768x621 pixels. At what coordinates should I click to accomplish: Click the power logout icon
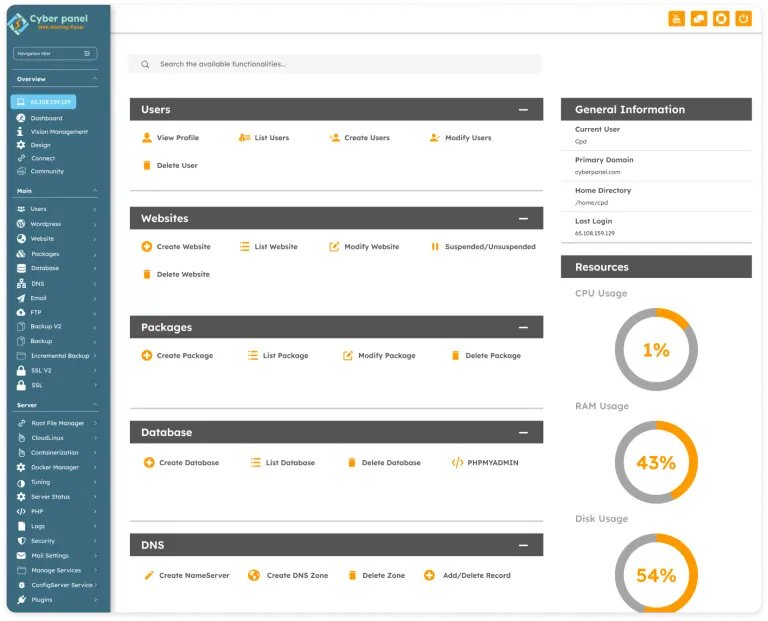click(744, 19)
